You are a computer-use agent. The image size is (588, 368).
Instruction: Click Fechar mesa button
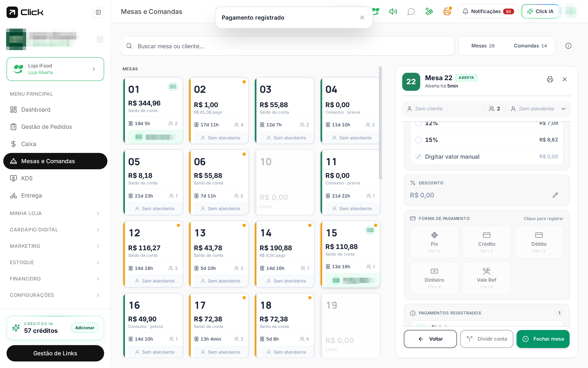(543, 339)
